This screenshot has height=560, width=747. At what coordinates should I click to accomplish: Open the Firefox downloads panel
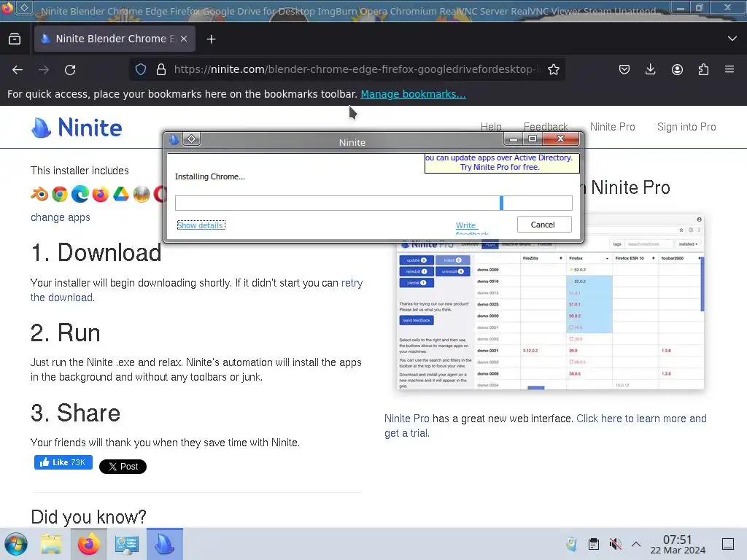tap(650, 69)
